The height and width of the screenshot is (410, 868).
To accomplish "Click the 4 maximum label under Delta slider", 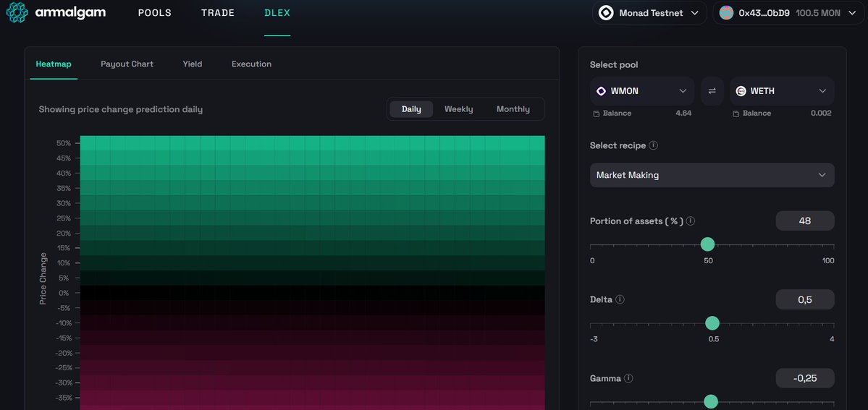I will [832, 339].
